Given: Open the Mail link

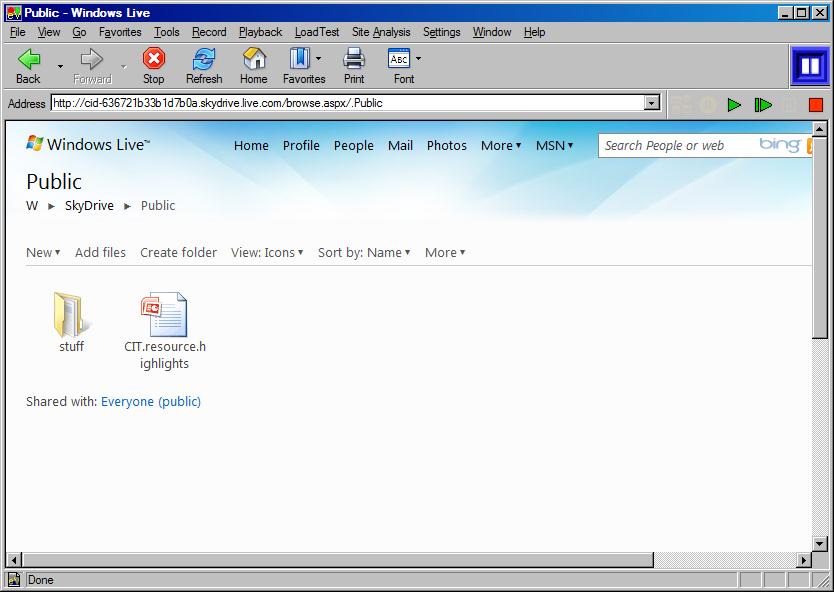Looking at the screenshot, I should (401, 145).
